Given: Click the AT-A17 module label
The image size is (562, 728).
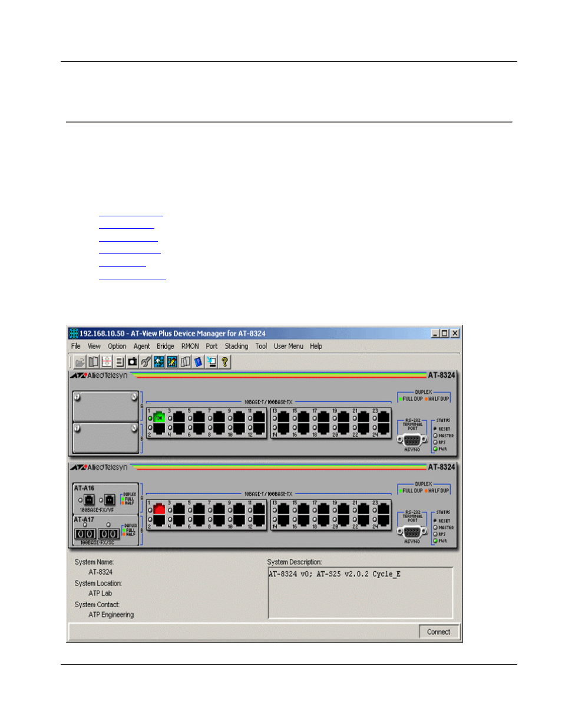Looking at the screenshot, I should point(84,520).
